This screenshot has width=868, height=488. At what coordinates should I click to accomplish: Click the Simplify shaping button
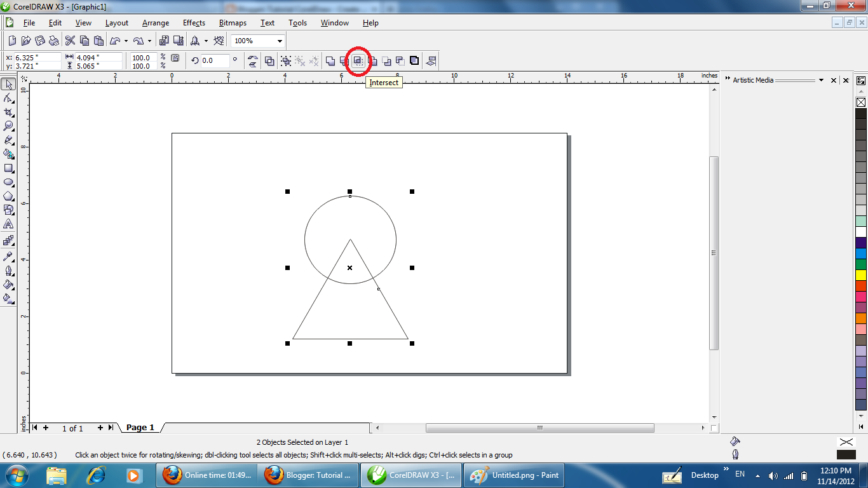pyautogui.click(x=372, y=61)
